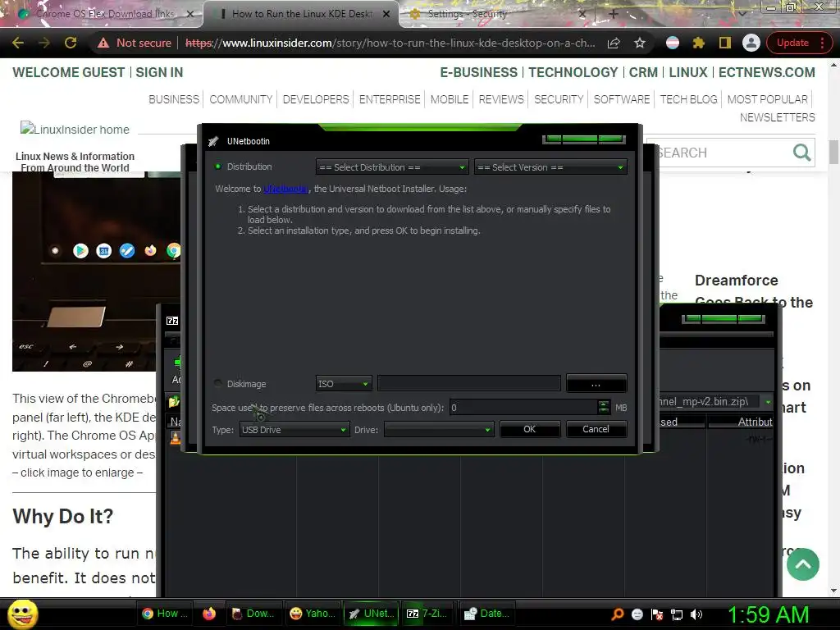
Task: Open a new Chrome tab
Action: [614, 14]
